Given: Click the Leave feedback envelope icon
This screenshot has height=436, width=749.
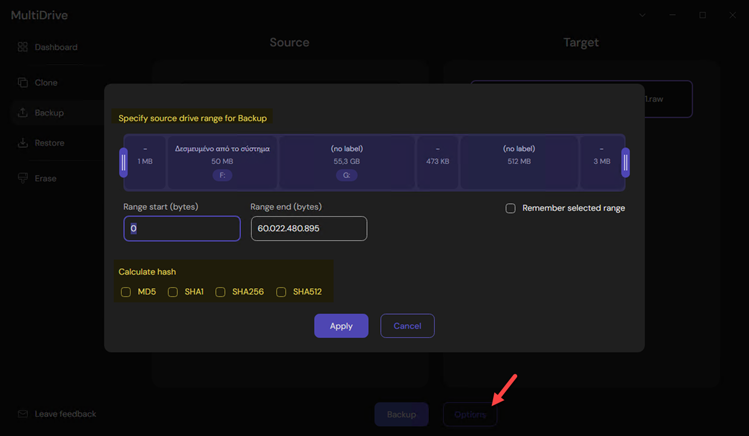Looking at the screenshot, I should [22, 414].
